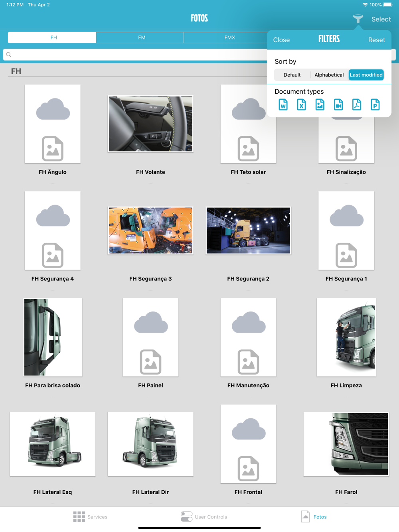Image resolution: width=399 pixels, height=532 pixels.
Task: Filter by Excel document type
Action: [x=301, y=104]
